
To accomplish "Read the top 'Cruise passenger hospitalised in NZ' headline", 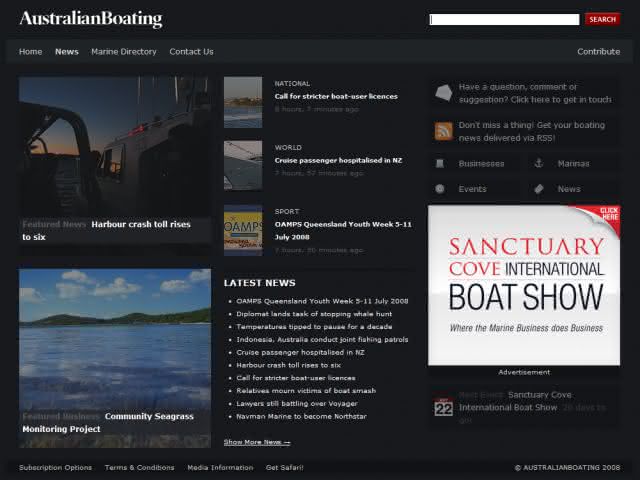I will [338, 160].
